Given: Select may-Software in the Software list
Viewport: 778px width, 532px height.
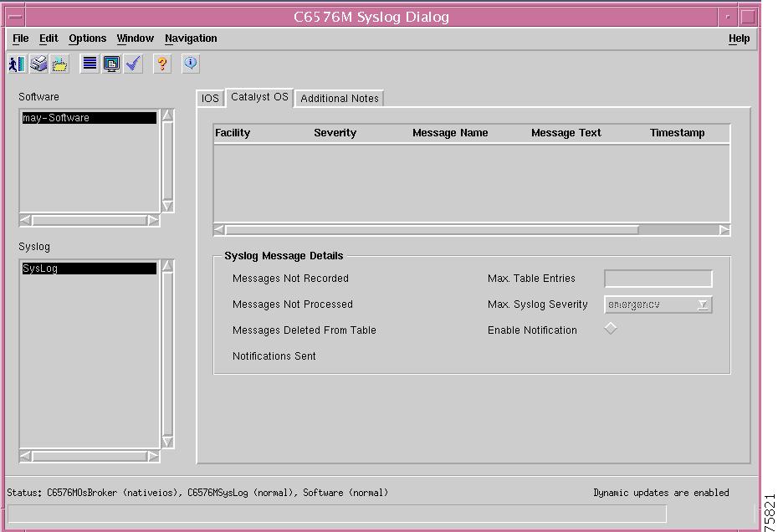Looking at the screenshot, I should click(x=90, y=118).
